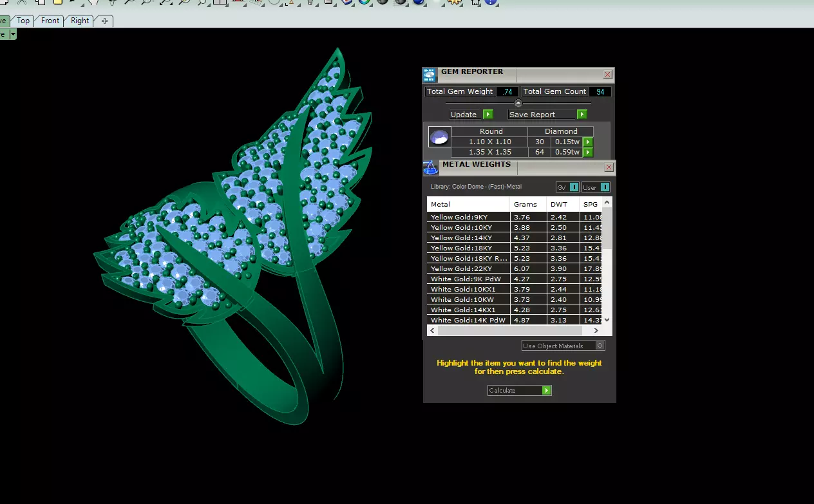Click the Gem Reporter panel icon
814x504 pixels.
tap(430, 75)
